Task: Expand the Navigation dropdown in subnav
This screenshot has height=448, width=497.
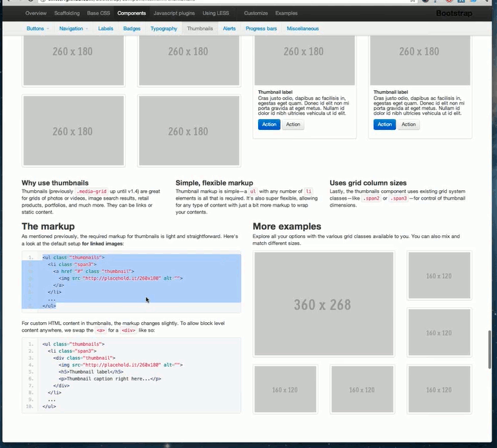Action: click(73, 29)
